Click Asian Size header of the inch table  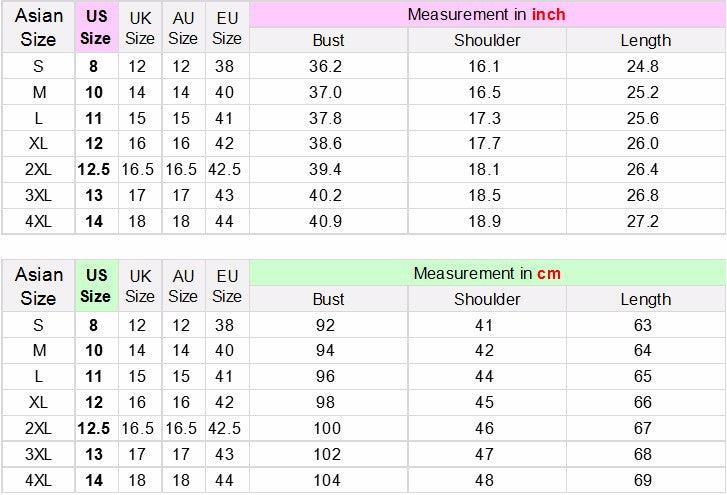38,28
